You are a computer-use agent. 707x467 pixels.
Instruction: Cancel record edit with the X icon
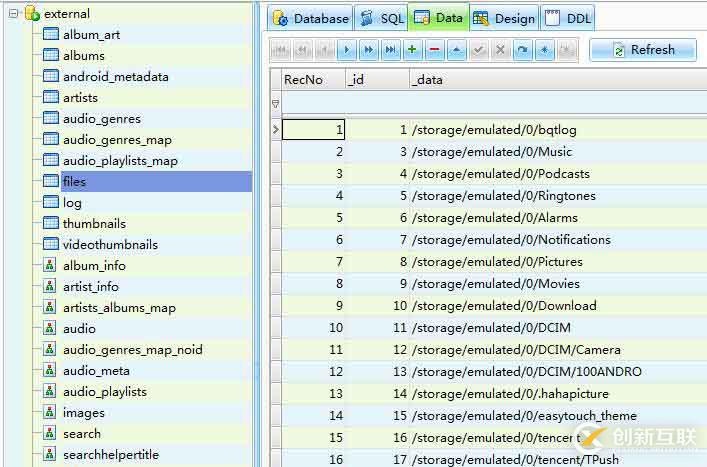click(500, 50)
